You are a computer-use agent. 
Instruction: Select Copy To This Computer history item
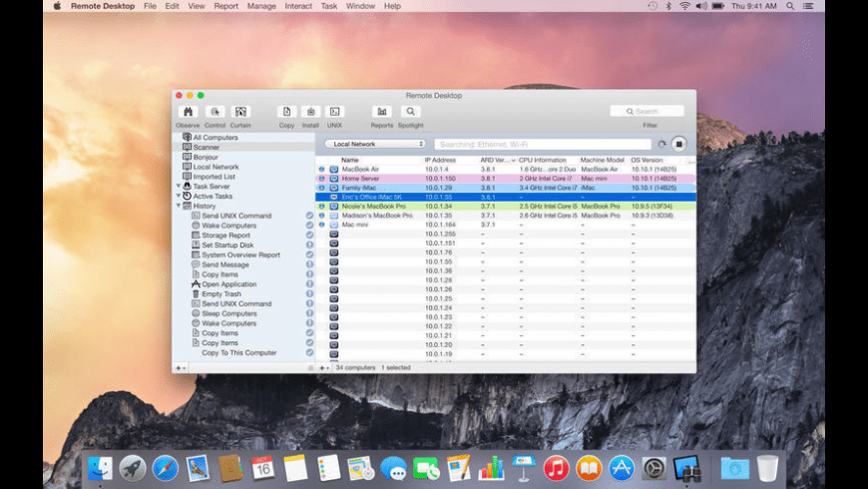tap(239, 352)
